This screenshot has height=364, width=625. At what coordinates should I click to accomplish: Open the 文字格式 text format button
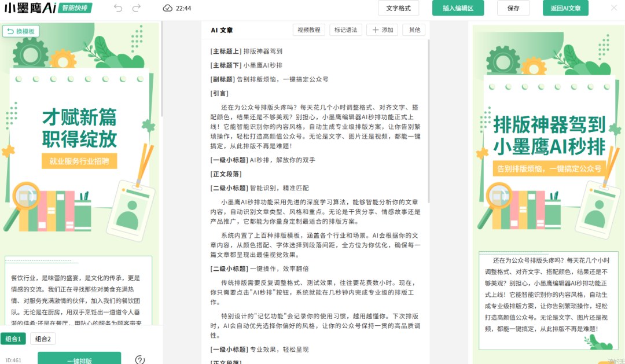pos(398,8)
